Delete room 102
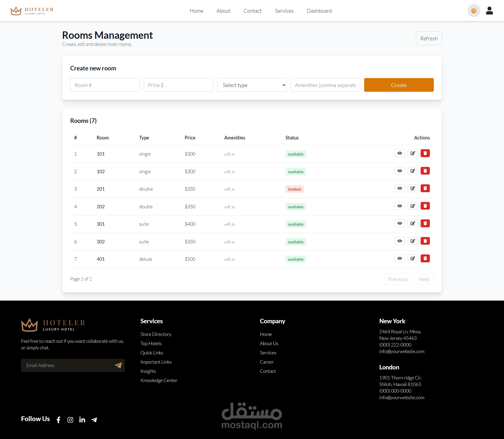Screen dimensions: 504x439 pos(425,171)
